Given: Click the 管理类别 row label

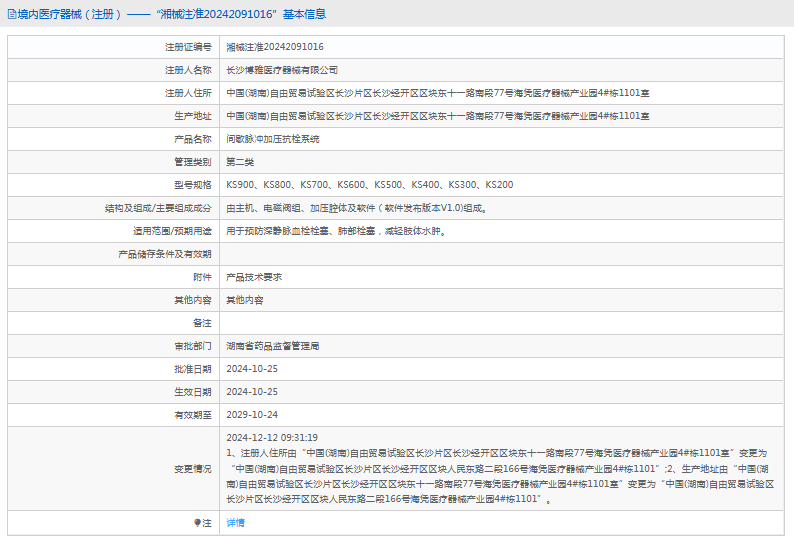Looking at the screenshot, I should click(193, 162).
